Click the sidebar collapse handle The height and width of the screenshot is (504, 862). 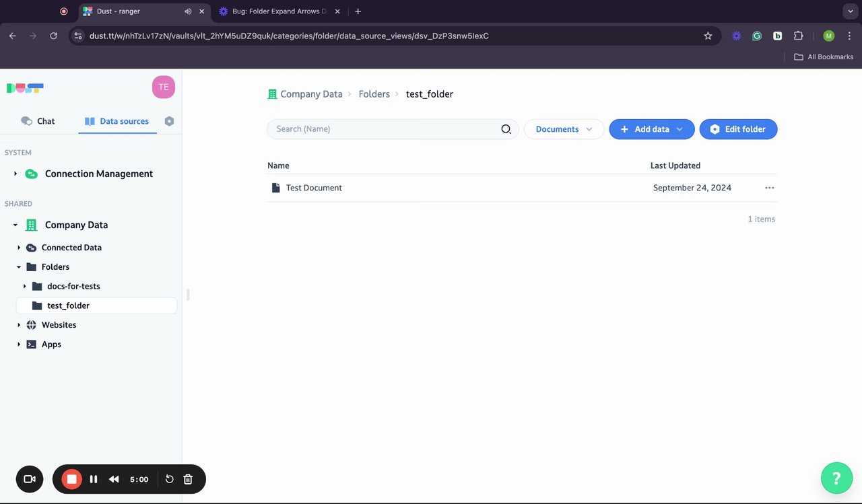[x=188, y=294]
